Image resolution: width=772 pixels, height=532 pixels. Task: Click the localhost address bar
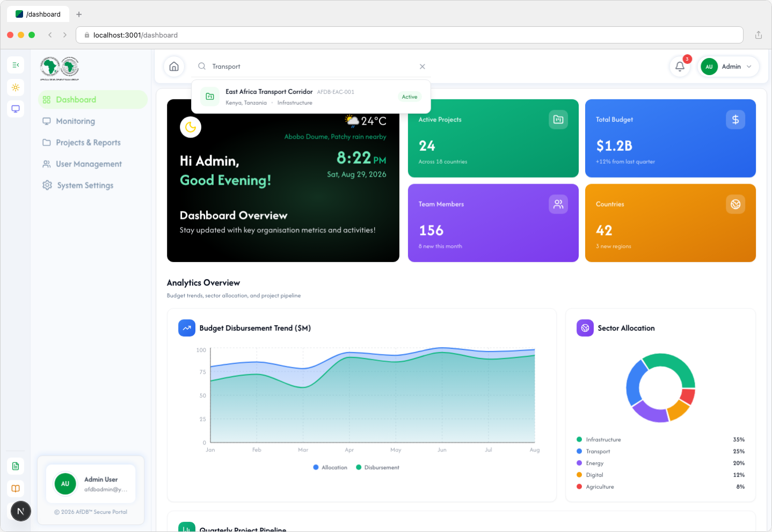pos(410,35)
